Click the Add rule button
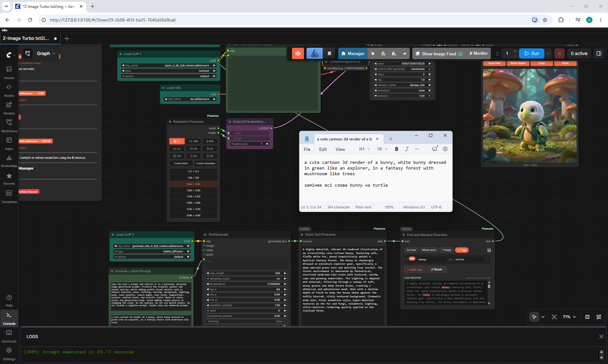Viewport: 608px width, 364px height. 414,270
